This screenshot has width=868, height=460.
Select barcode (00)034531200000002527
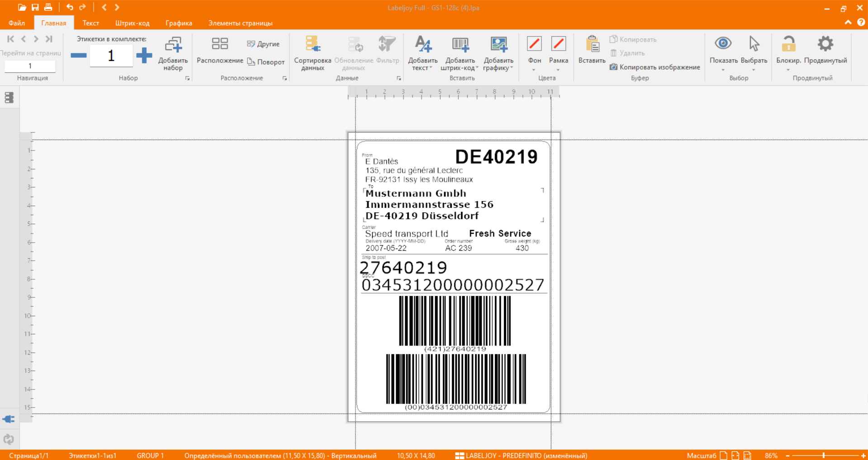(456, 382)
